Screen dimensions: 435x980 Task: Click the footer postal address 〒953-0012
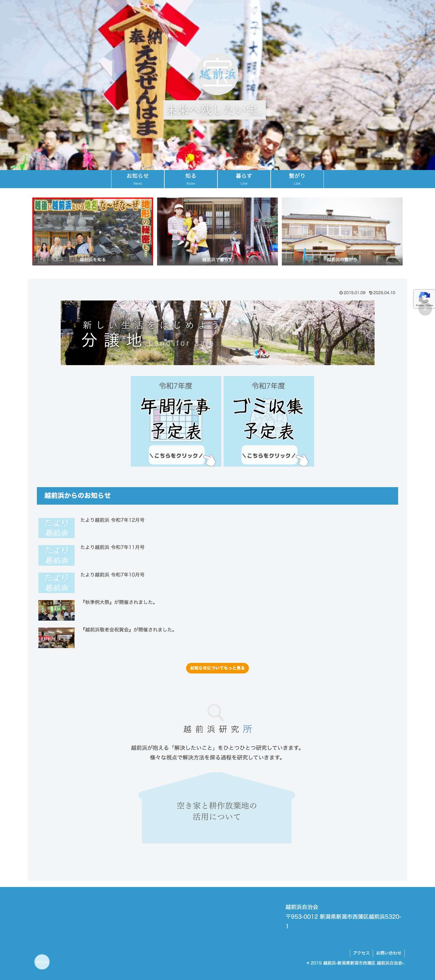pos(343,921)
